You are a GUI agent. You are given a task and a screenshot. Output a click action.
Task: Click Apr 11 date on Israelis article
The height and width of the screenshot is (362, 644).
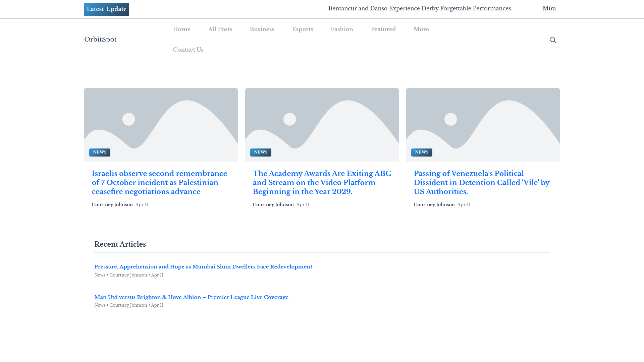click(x=142, y=205)
